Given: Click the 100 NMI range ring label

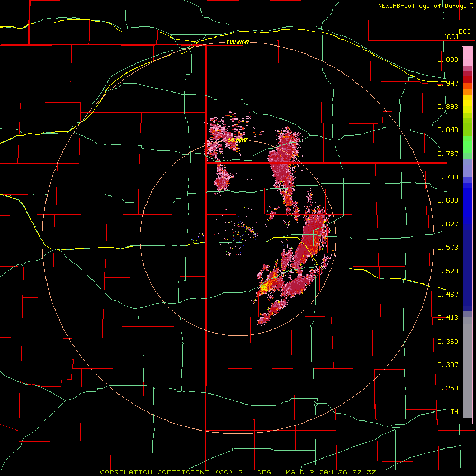Looking at the screenshot, I should 237,42.
